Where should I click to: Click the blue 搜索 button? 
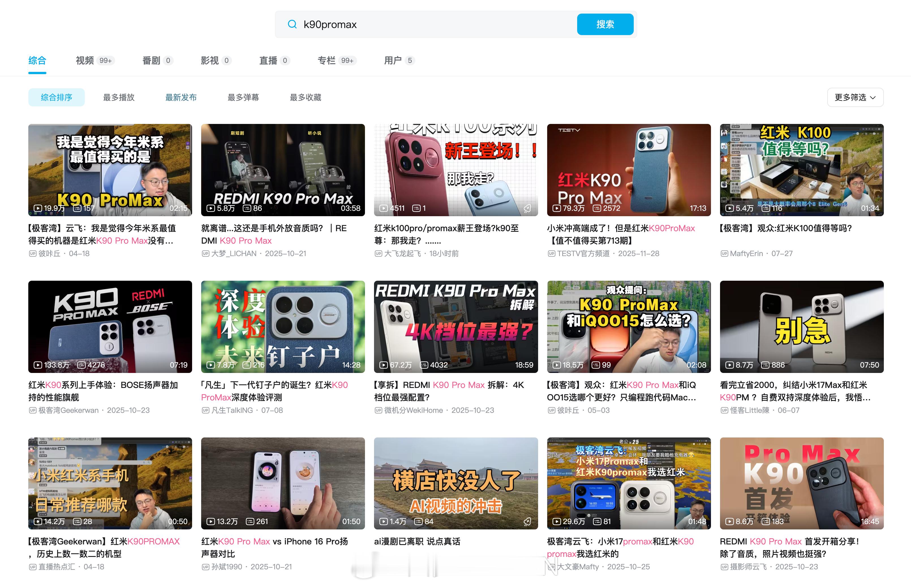(x=605, y=24)
